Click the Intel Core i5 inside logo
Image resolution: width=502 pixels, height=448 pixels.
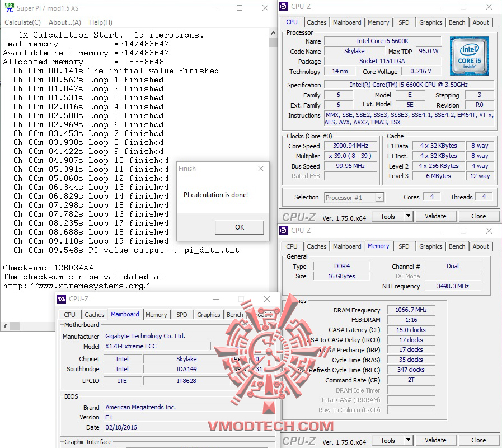tap(469, 56)
